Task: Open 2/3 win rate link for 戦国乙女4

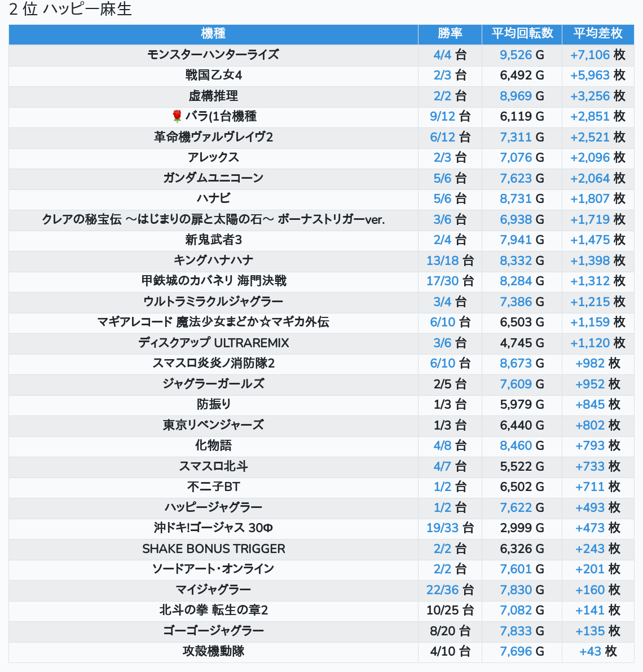Action: tap(442, 75)
